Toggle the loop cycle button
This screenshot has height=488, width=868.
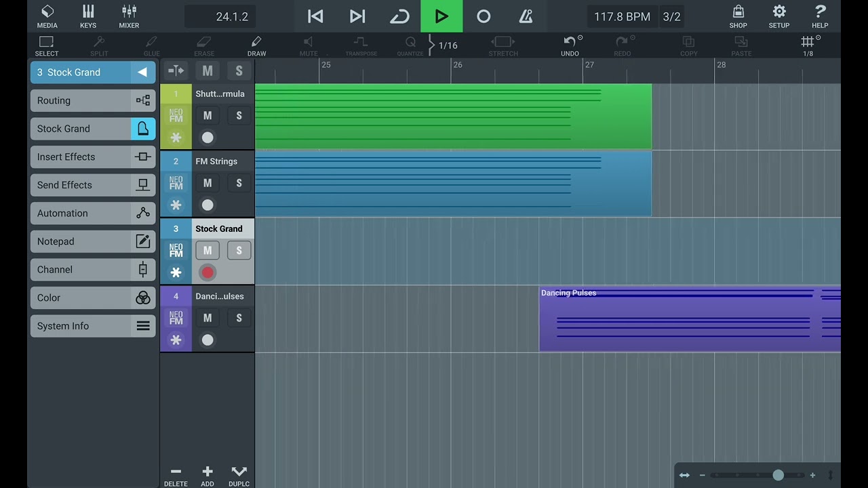point(399,16)
